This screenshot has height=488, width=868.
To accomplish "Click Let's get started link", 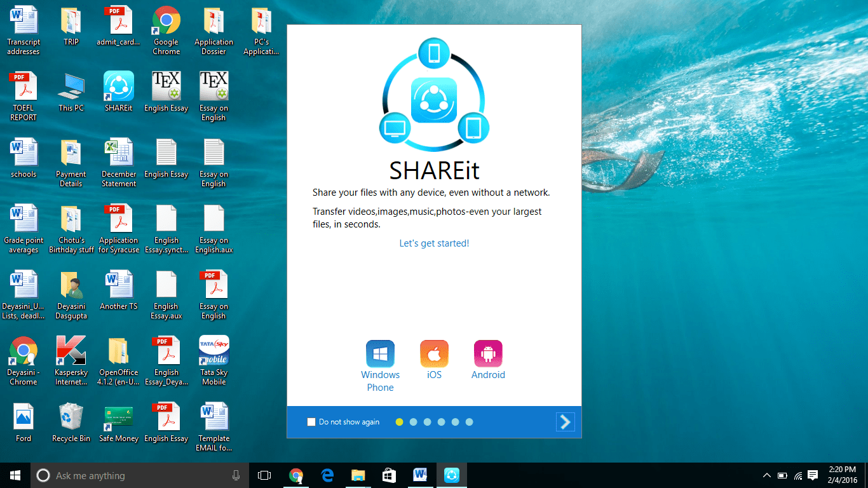I will [x=434, y=243].
